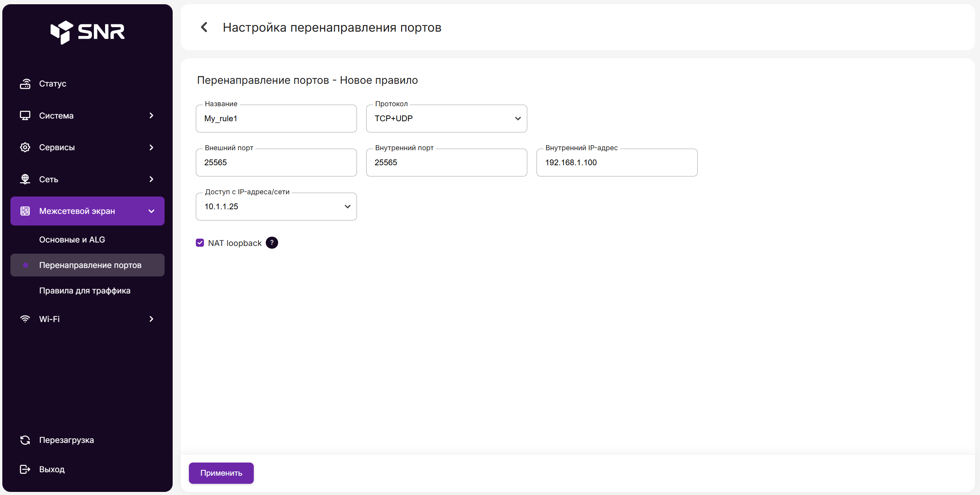Click the Внутренний IP-адрес field
This screenshot has width=980, height=495.
click(617, 163)
